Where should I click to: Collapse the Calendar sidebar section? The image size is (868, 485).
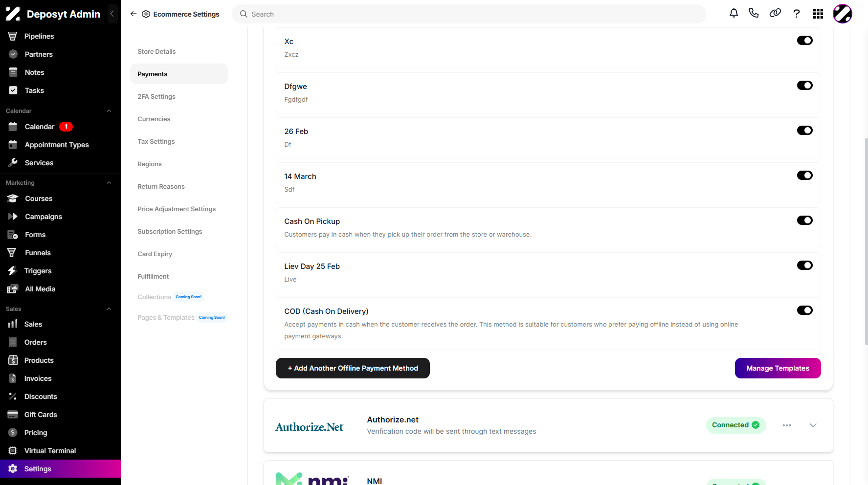tap(109, 111)
